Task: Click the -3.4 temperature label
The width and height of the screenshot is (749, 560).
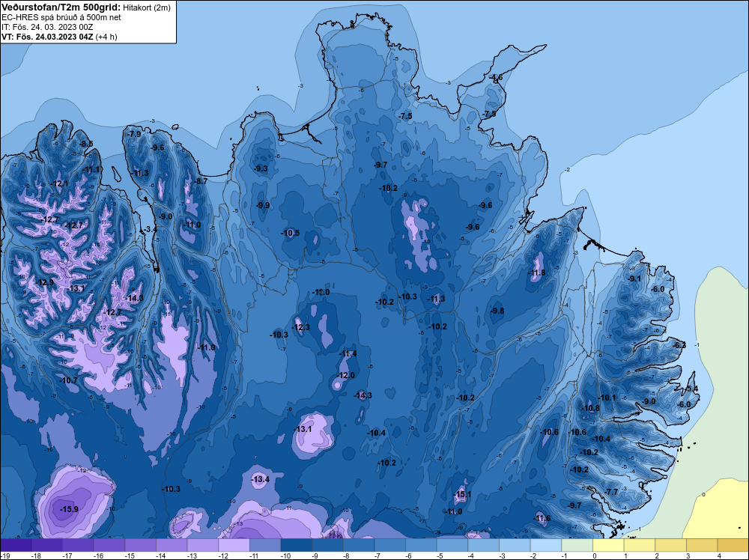Action: pos(150,229)
